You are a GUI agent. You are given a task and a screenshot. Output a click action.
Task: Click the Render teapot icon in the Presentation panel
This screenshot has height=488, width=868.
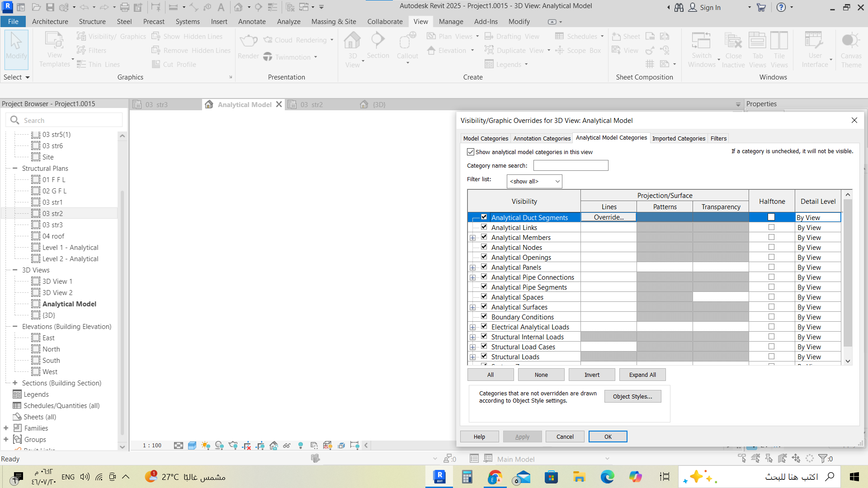248,47
